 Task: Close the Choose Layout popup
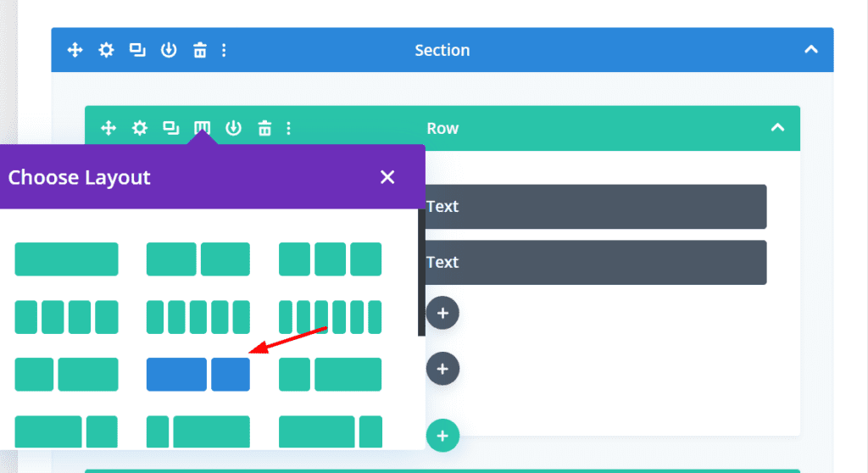387,177
